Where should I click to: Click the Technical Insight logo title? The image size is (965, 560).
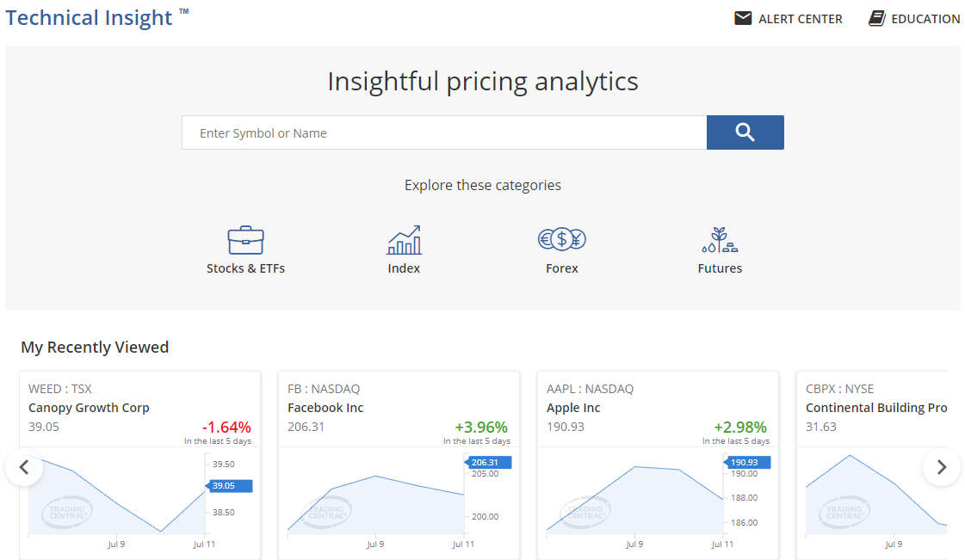click(90, 17)
